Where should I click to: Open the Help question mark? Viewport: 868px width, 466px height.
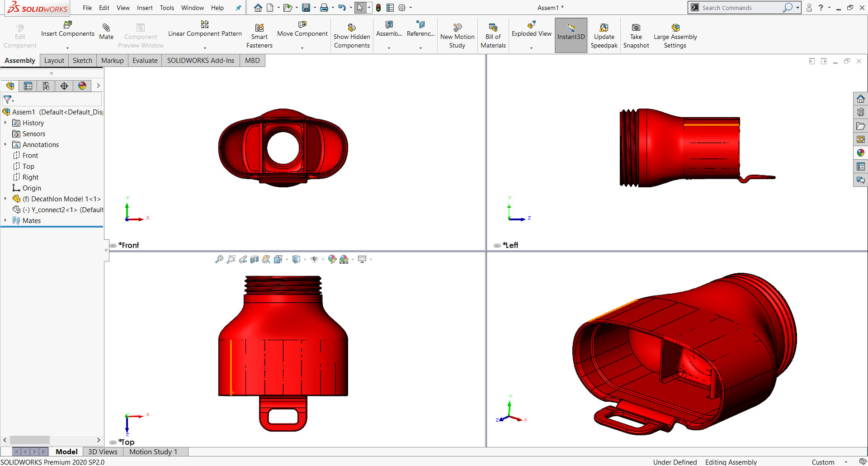pos(821,8)
